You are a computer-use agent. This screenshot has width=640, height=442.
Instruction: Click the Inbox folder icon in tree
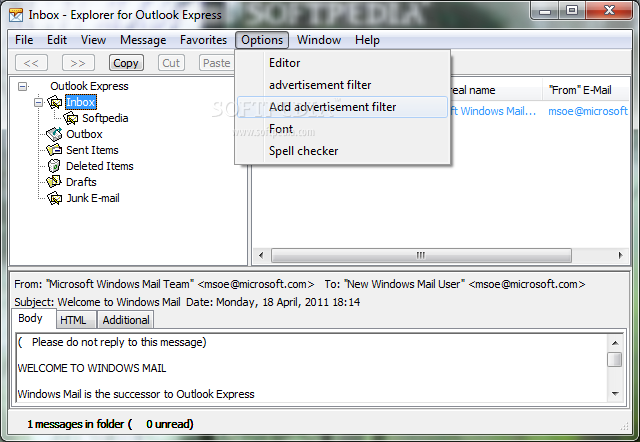point(54,102)
